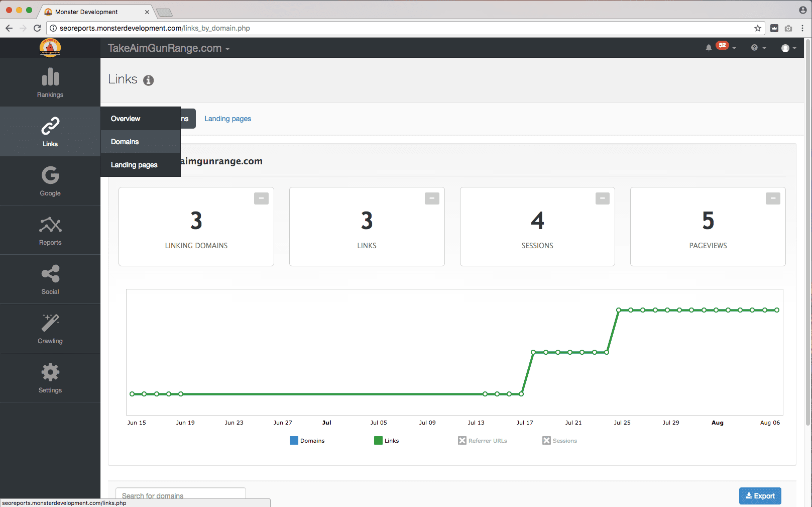Open the Rankings sidebar section
The height and width of the screenshot is (507, 812).
(x=50, y=82)
